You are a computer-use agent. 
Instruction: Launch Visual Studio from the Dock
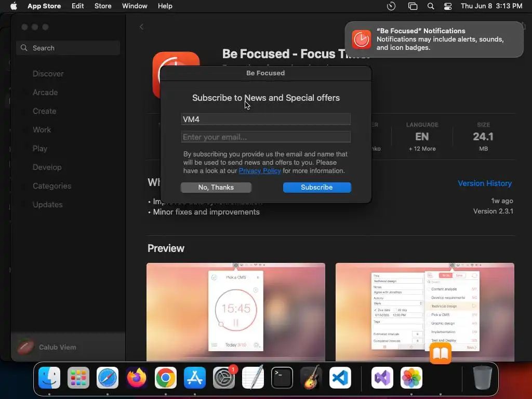coord(382,378)
